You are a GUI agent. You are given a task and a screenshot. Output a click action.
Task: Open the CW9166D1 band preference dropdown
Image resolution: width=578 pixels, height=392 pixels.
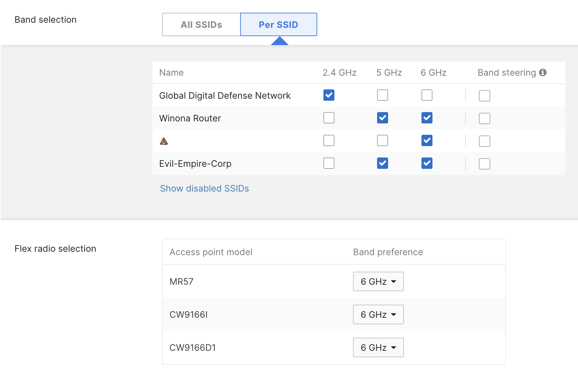[378, 347]
